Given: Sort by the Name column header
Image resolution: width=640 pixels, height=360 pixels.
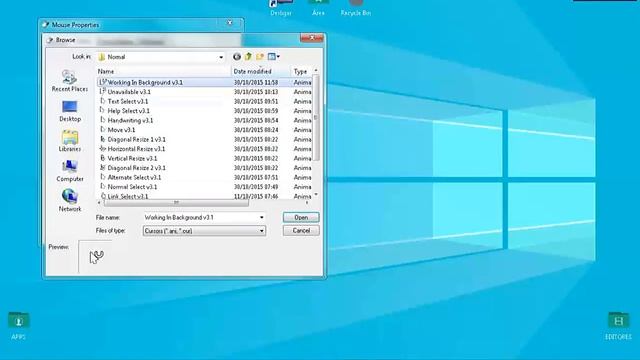Looking at the screenshot, I should coord(164,71).
